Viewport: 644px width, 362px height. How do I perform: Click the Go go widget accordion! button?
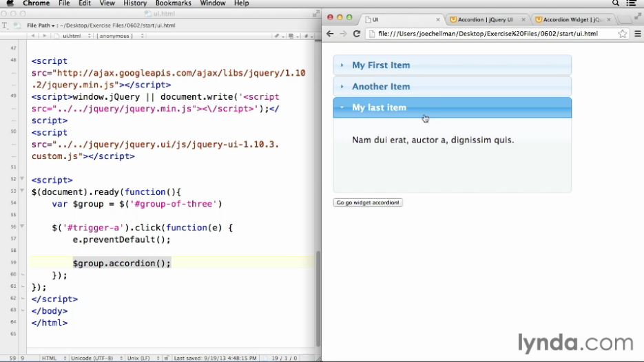point(368,202)
